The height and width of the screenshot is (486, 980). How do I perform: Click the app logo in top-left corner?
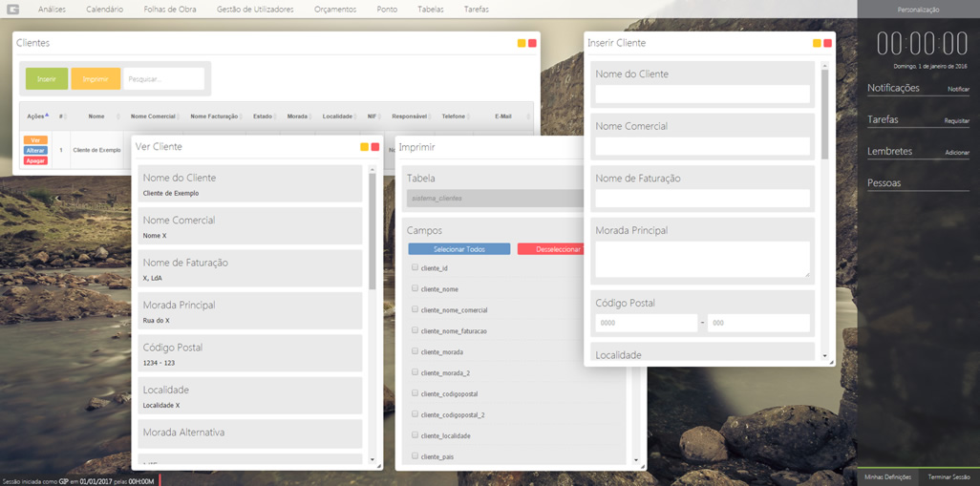point(13,10)
